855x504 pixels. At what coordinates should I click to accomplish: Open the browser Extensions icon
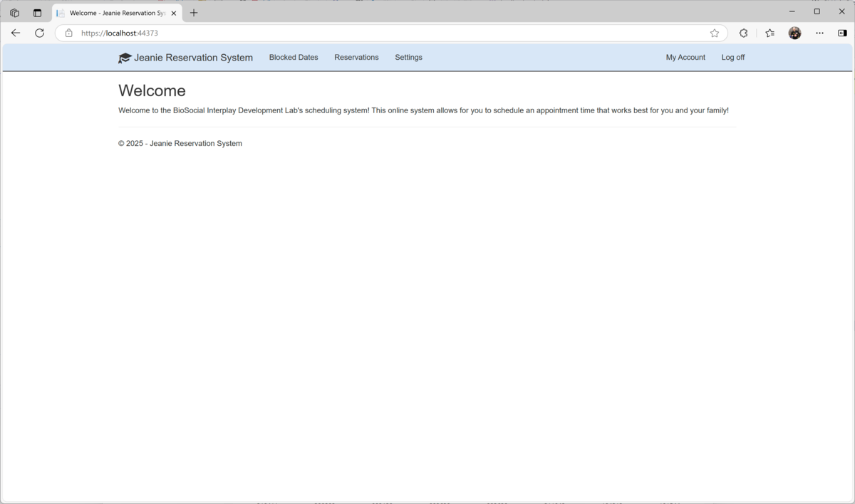tap(744, 33)
